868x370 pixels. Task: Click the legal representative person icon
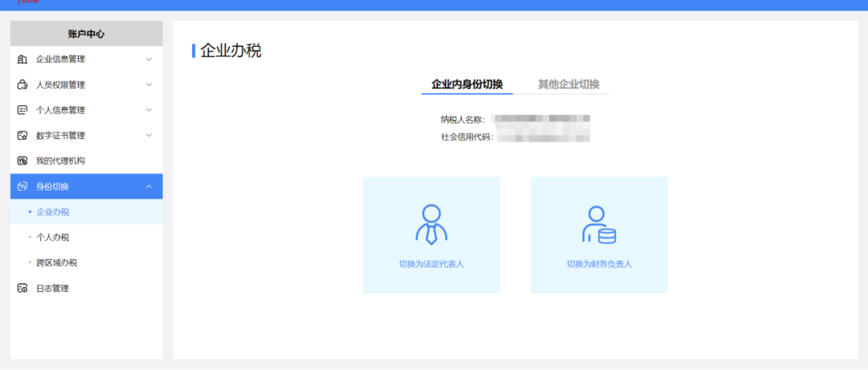click(x=432, y=225)
